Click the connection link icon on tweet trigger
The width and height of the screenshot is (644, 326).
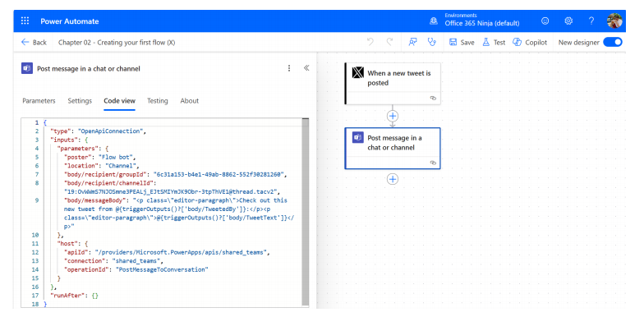(x=433, y=99)
